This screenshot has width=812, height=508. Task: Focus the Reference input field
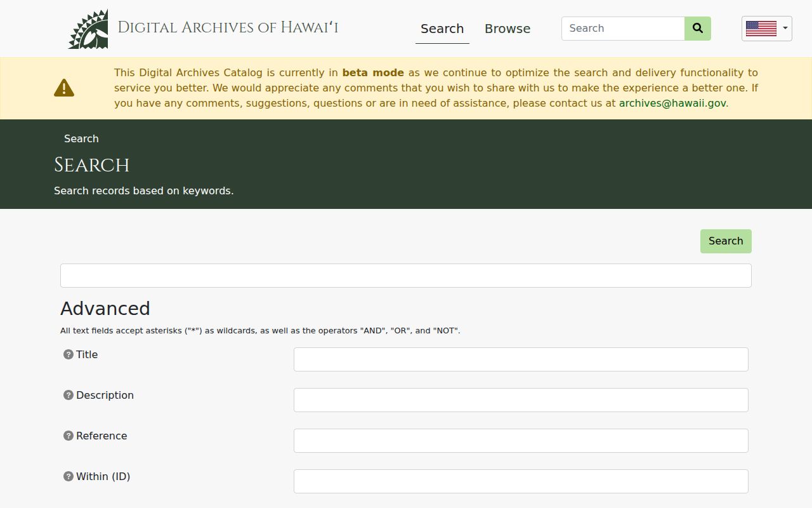click(521, 441)
